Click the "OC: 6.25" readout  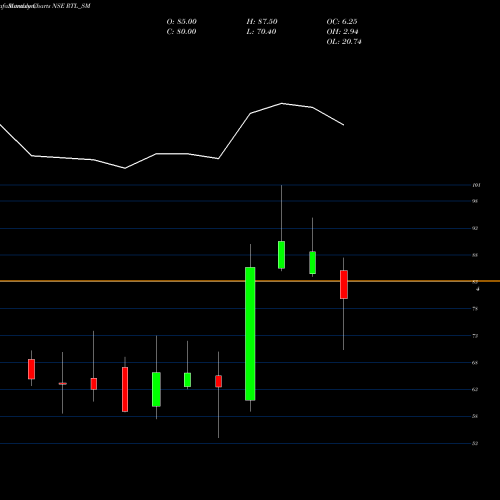coord(342,22)
